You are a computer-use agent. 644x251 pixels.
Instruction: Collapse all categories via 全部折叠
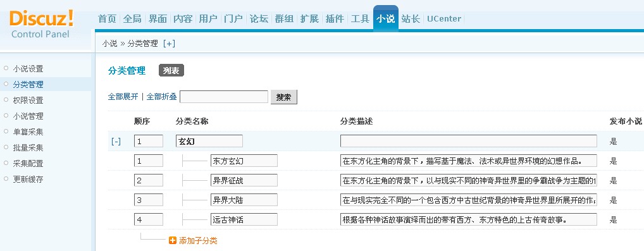162,97
